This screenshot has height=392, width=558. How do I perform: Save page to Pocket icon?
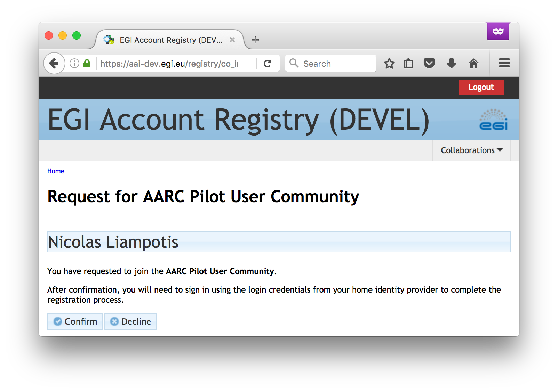[429, 63]
